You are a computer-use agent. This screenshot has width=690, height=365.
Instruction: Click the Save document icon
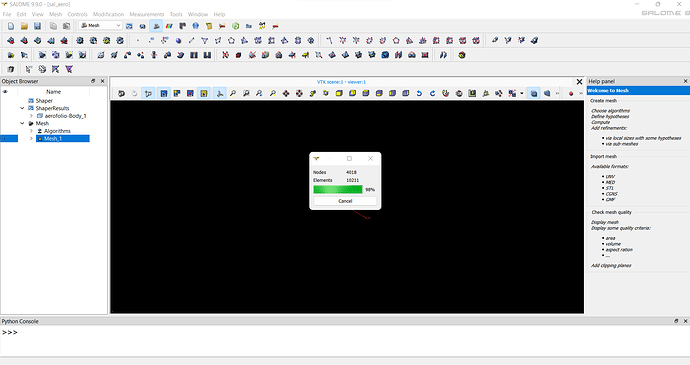(37, 26)
